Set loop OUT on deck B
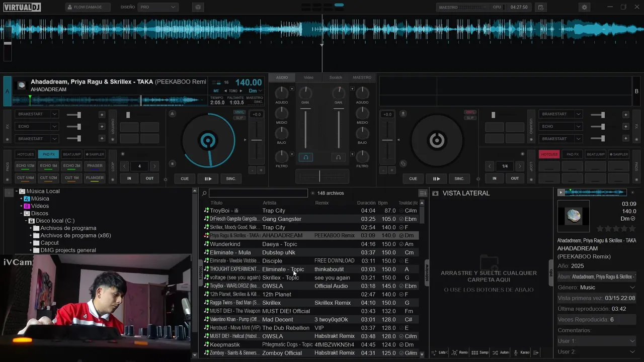 click(x=515, y=178)
